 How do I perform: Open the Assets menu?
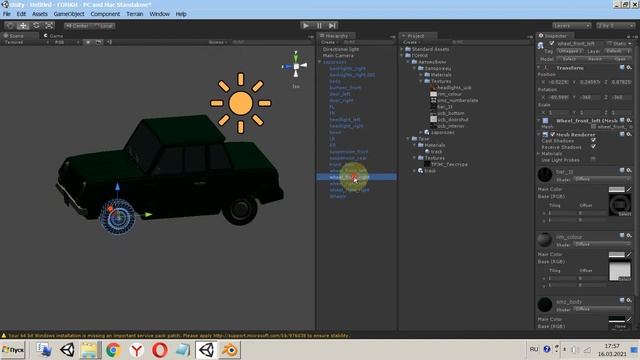click(40, 14)
